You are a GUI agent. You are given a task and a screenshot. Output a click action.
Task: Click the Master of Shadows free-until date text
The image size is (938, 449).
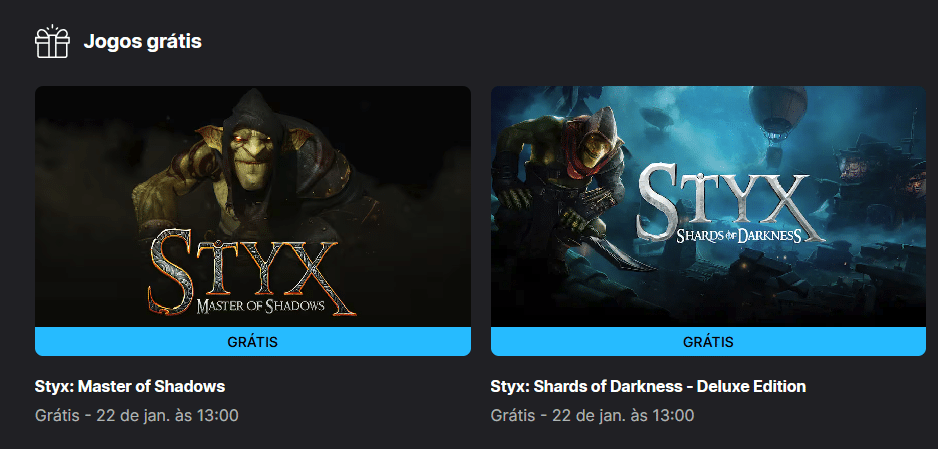(x=137, y=415)
